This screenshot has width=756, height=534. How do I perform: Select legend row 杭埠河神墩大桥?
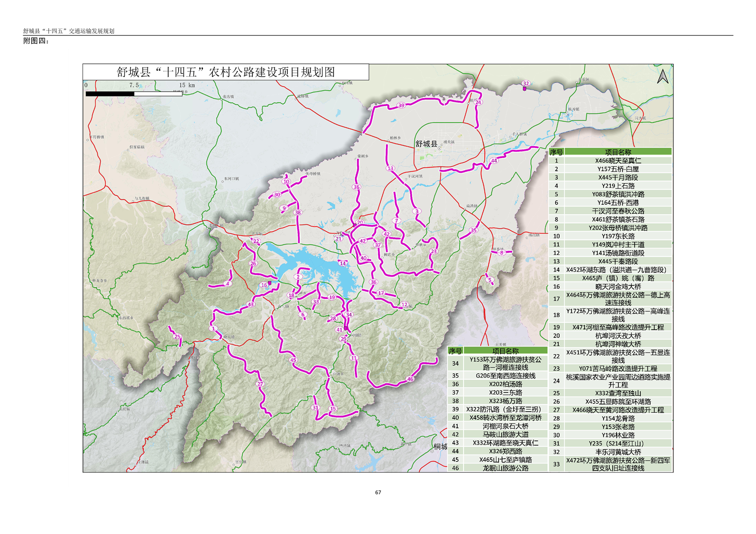pos(610,344)
